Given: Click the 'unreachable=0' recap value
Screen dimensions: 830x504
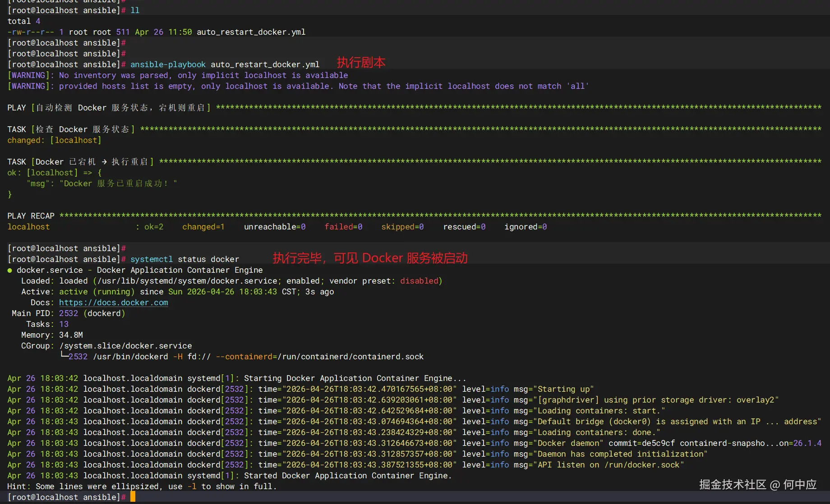Looking at the screenshot, I should pos(275,227).
